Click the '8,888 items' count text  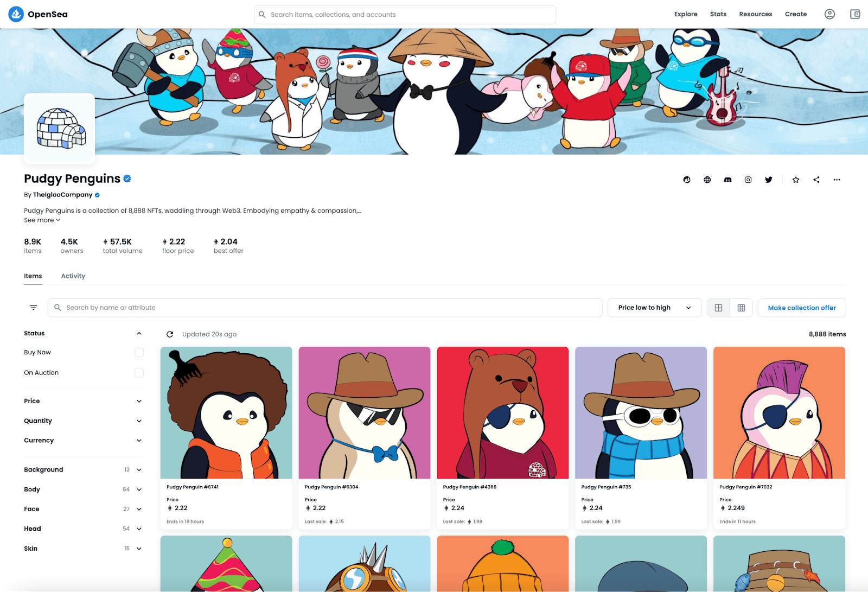[x=827, y=334]
